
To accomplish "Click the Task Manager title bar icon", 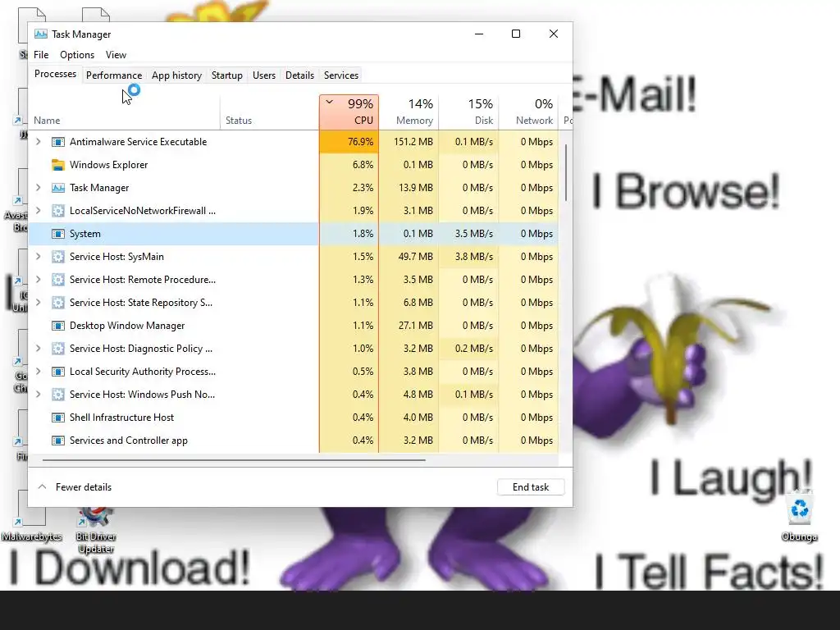I will click(41, 34).
